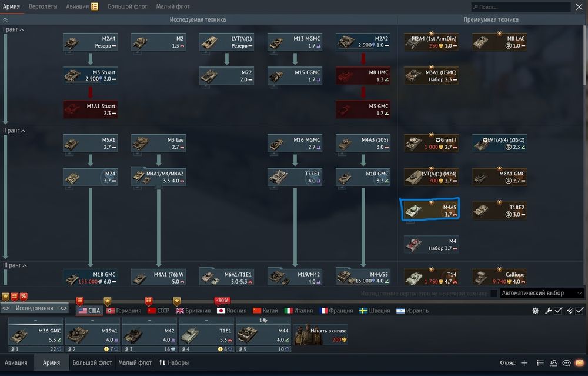Open the Автоматический выбор dropdown
The height and width of the screenshot is (376, 588).
[x=542, y=293]
